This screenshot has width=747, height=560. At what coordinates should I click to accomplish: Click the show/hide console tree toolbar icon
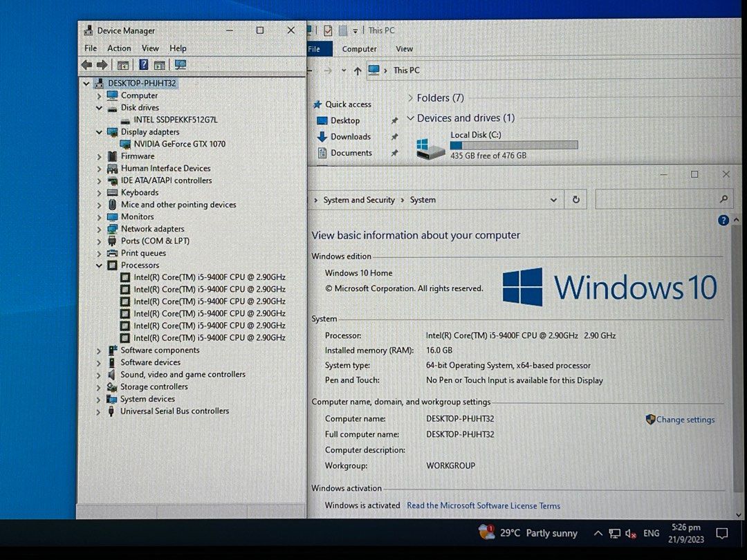pos(123,65)
